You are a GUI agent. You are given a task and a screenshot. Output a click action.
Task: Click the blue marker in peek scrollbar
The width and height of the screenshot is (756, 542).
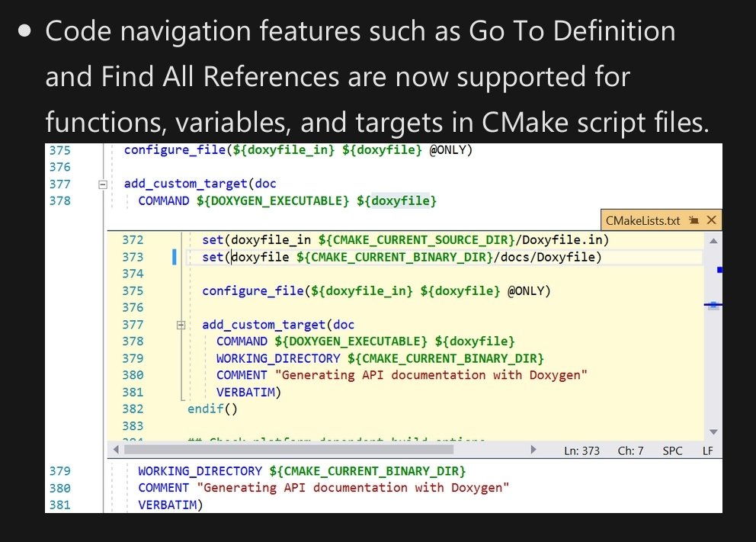coord(719,270)
